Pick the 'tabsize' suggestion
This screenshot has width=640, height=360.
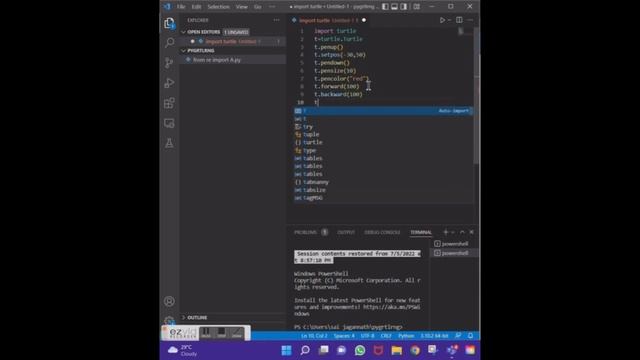click(x=383, y=190)
